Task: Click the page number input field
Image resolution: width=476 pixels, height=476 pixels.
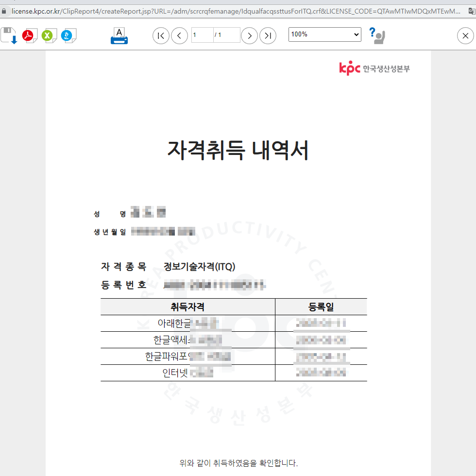Action: coord(202,35)
